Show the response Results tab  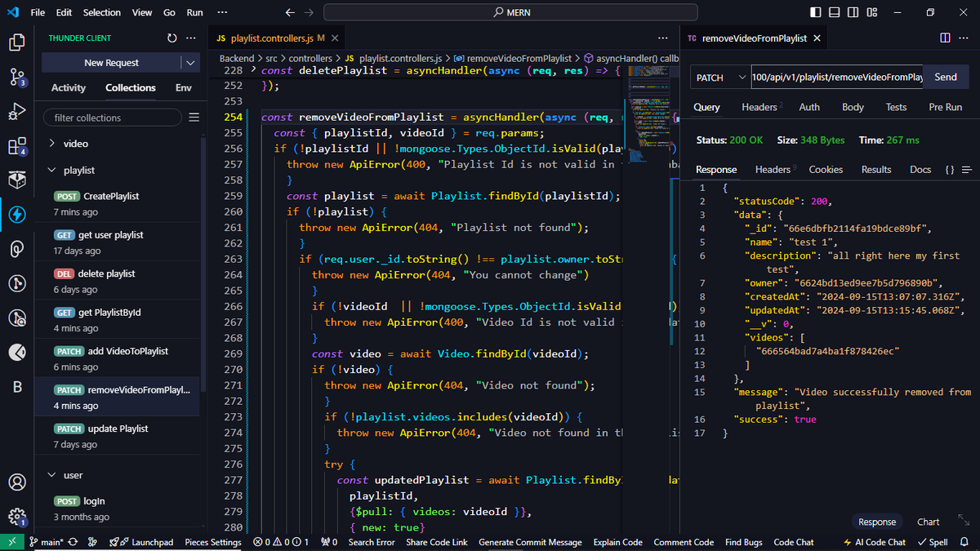[876, 170]
